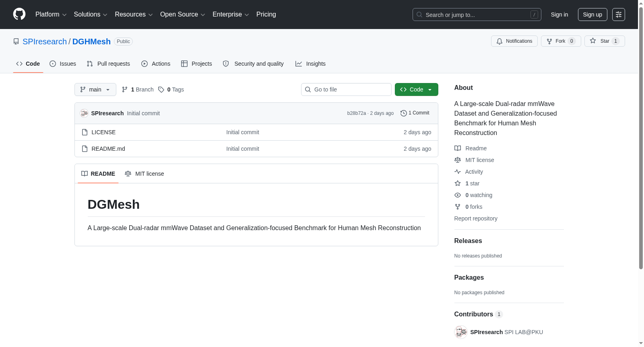Click the star icon in Star button
The image size is (644, 347).
[593, 41]
